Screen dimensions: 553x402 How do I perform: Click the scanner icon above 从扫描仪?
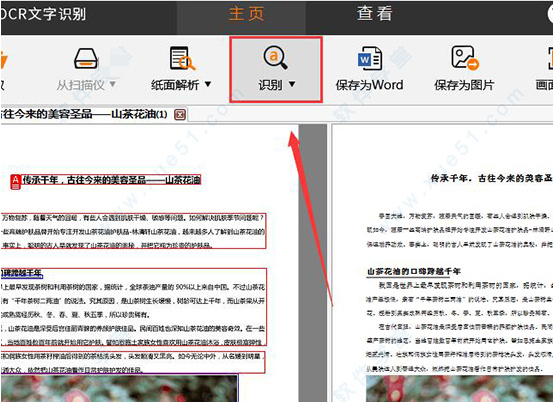[86, 59]
